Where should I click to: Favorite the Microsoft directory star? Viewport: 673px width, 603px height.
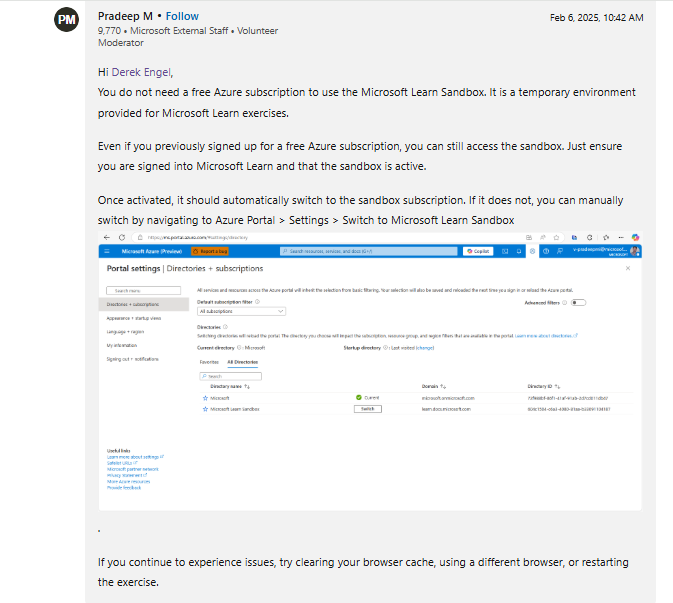tap(205, 398)
